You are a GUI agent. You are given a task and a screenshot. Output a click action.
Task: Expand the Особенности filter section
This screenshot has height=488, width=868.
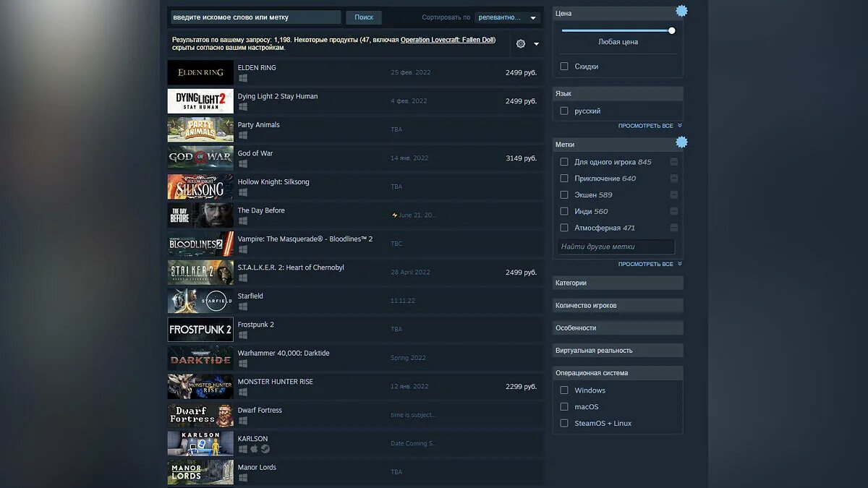(618, 328)
